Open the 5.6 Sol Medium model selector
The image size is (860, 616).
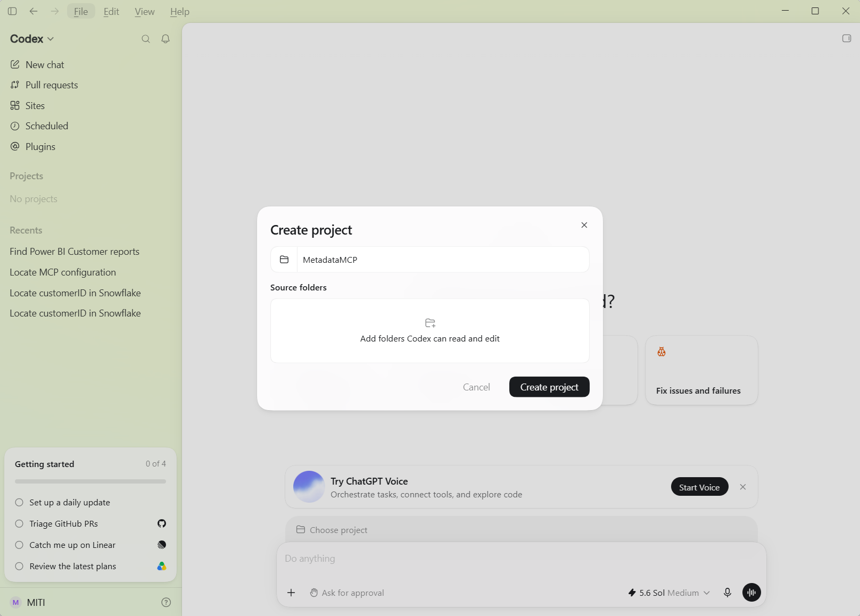click(669, 593)
